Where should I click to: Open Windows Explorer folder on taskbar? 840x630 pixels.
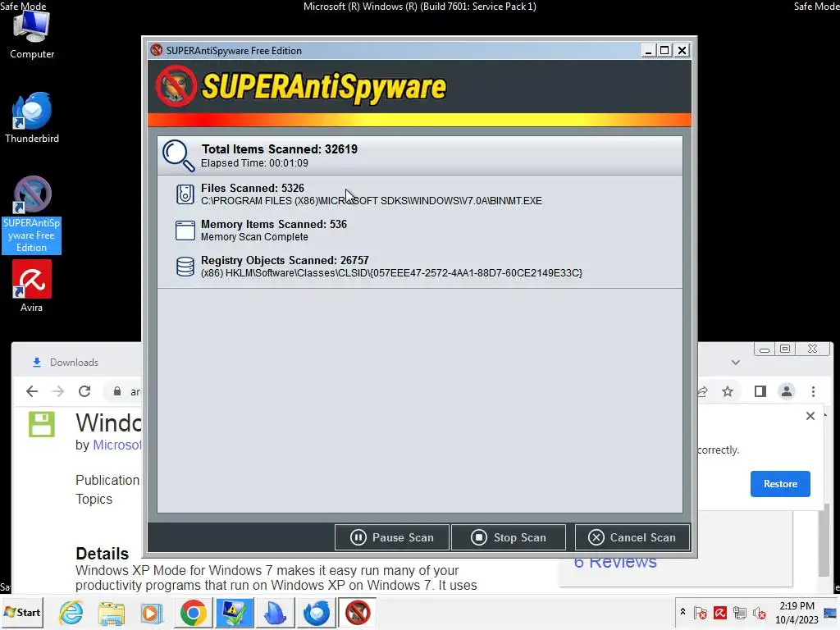[x=112, y=613]
